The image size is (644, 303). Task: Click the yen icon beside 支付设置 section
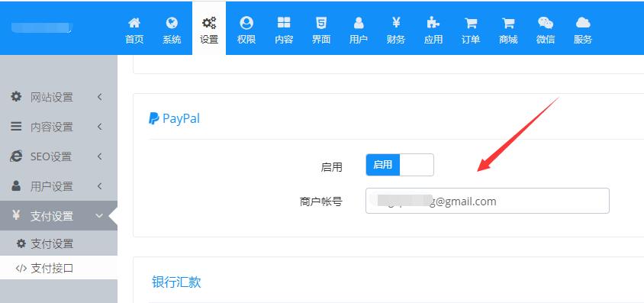click(16, 215)
